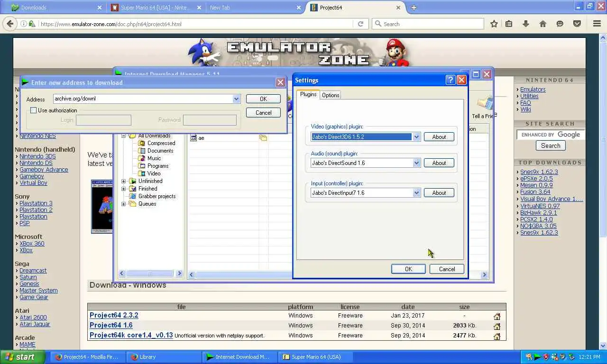The height and width of the screenshot is (364, 607).
Task: Click the site Search button
Action: [551, 146]
